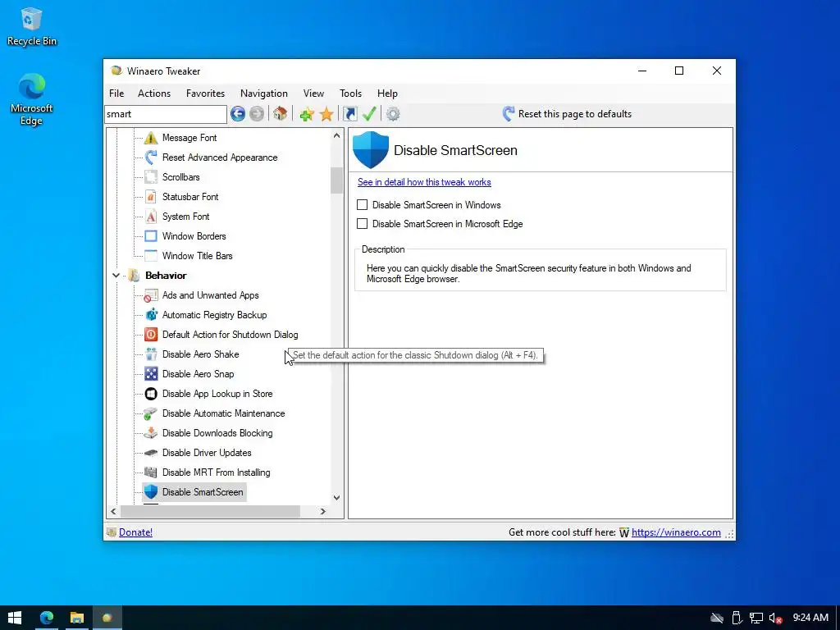Click the Disable Automatic Maintenance icon
The image size is (840, 630).
coord(151,413)
